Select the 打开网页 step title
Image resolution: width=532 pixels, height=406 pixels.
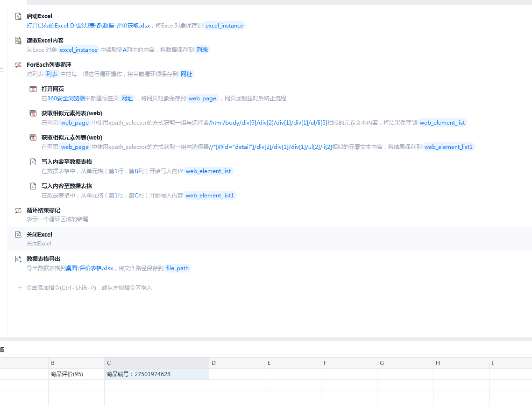pos(53,89)
